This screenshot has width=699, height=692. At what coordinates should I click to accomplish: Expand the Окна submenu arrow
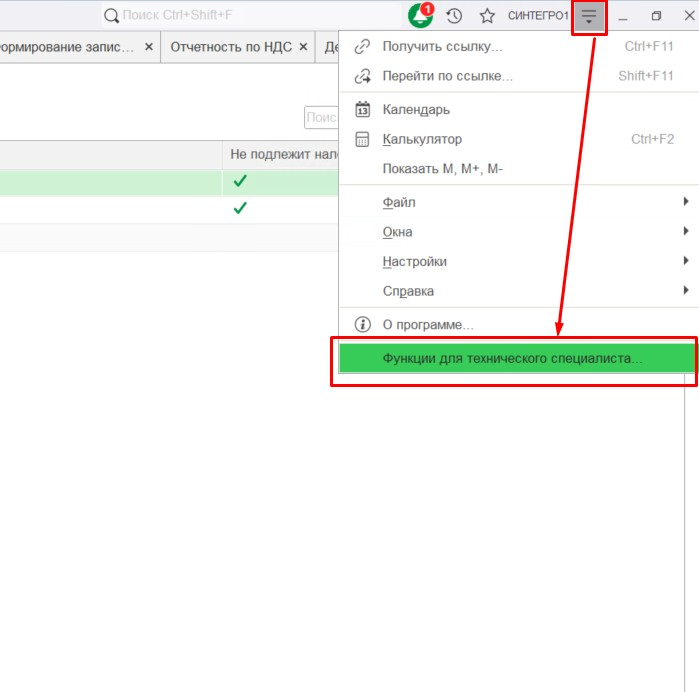click(686, 232)
